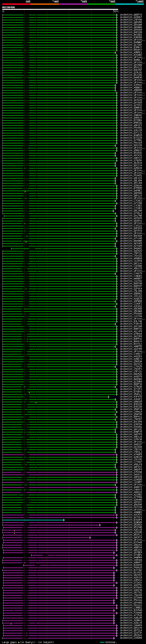Select hit label UniRef100_B5U9Y7
Screen dimensions: 146x644
pyautogui.click(x=131, y=50)
